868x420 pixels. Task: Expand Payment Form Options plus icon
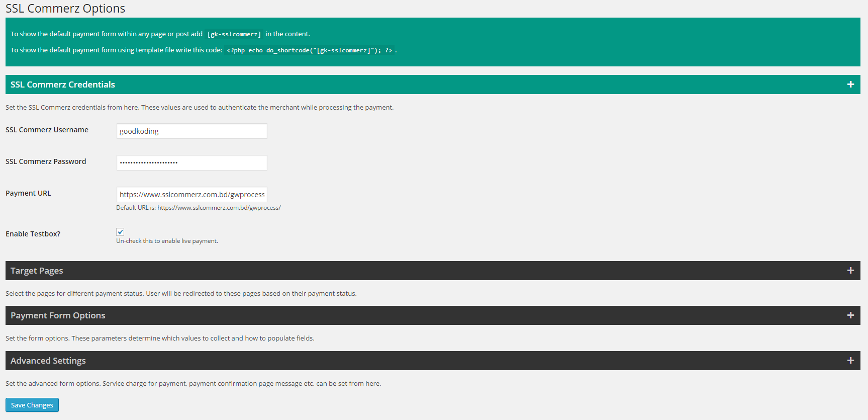coord(850,315)
